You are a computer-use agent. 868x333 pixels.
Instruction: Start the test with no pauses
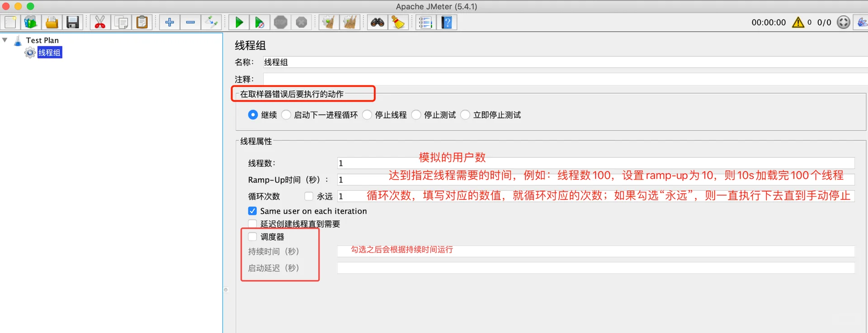[259, 22]
